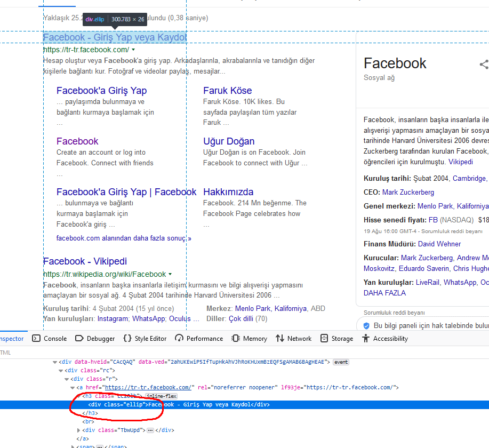Click the DAHA FAZLA link

tap(385, 293)
